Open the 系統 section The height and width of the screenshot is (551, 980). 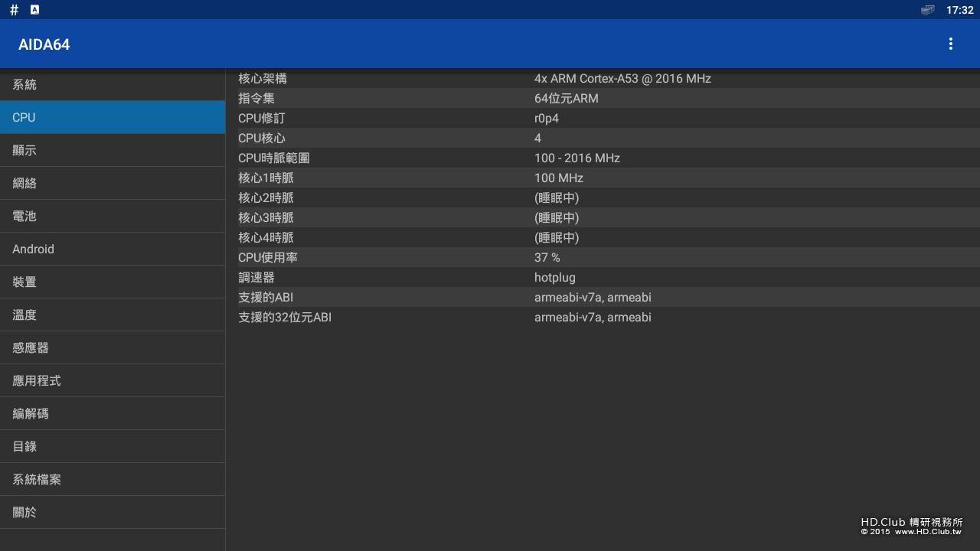tap(113, 84)
